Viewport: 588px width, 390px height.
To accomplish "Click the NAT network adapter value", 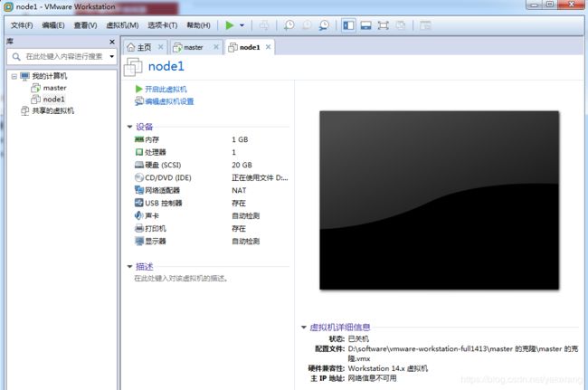I will click(239, 191).
